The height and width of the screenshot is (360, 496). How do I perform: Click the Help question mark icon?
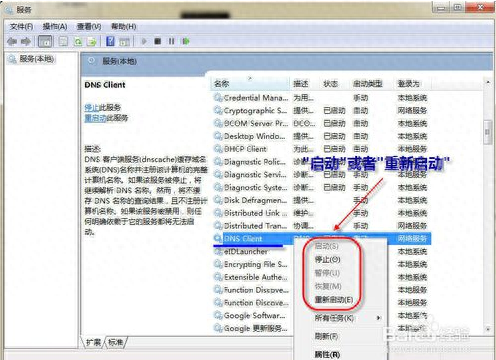point(110,41)
